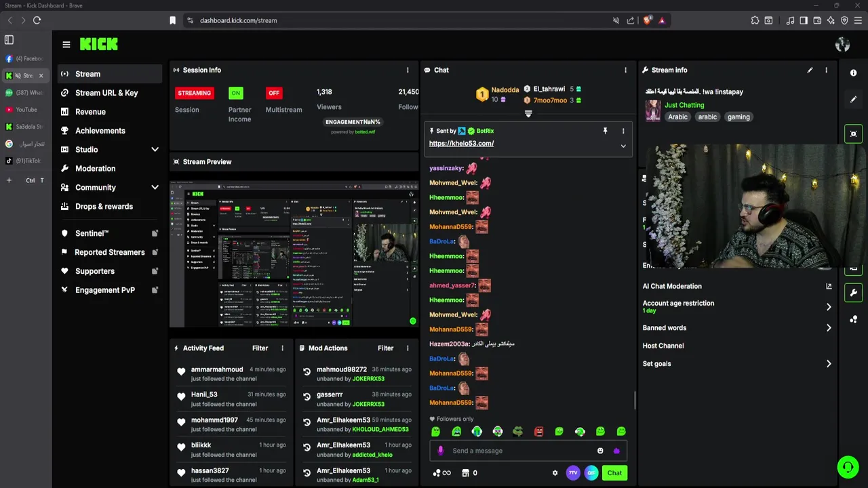868x488 pixels.
Task: Click the info icon in right rail
Action: click(x=854, y=73)
